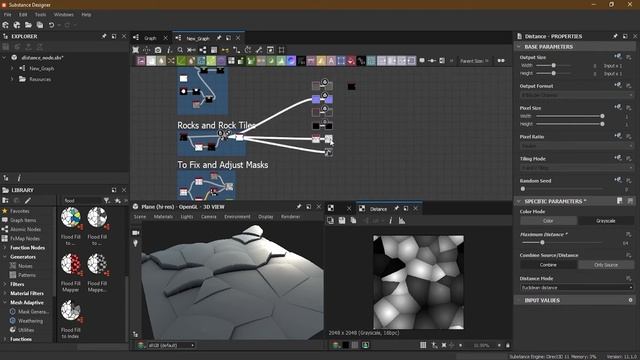Click the crossed-arrows node icon in node shelf
Viewport: 640px width, 360px height.
[171, 61]
